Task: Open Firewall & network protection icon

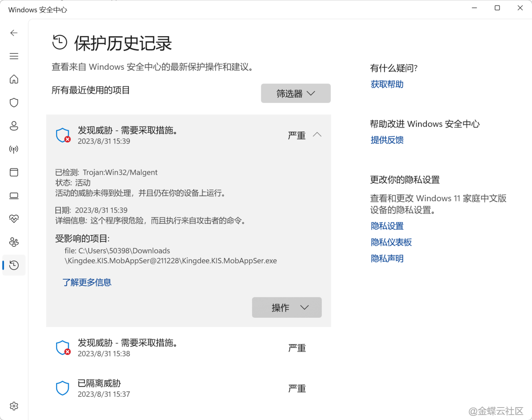Action: 14,149
